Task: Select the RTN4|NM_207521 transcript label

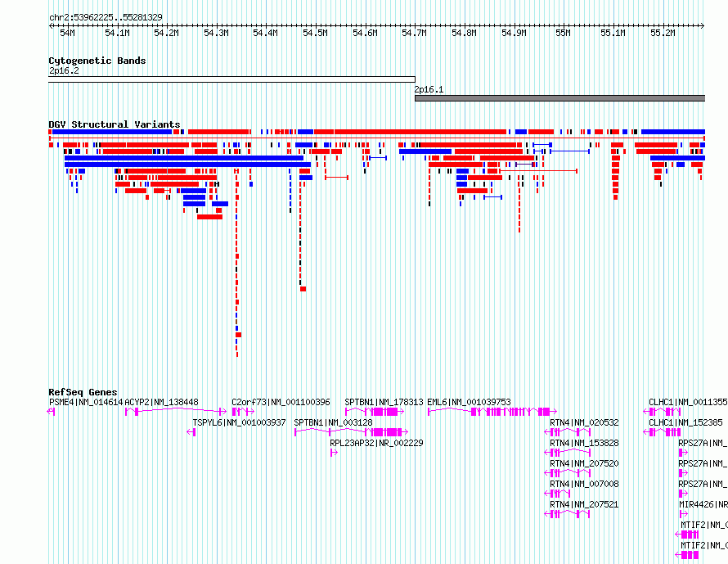Action: [584, 504]
